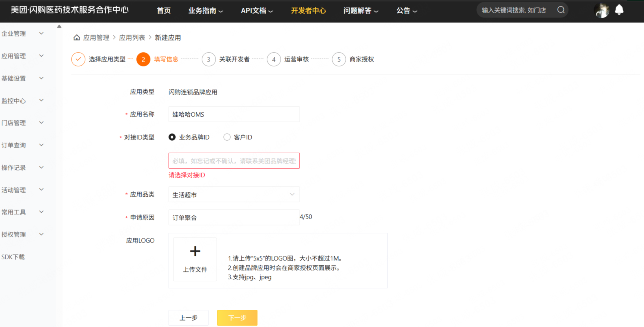Click the 应用列表 breadcrumb link
The height and width of the screenshot is (327, 644).
point(132,38)
